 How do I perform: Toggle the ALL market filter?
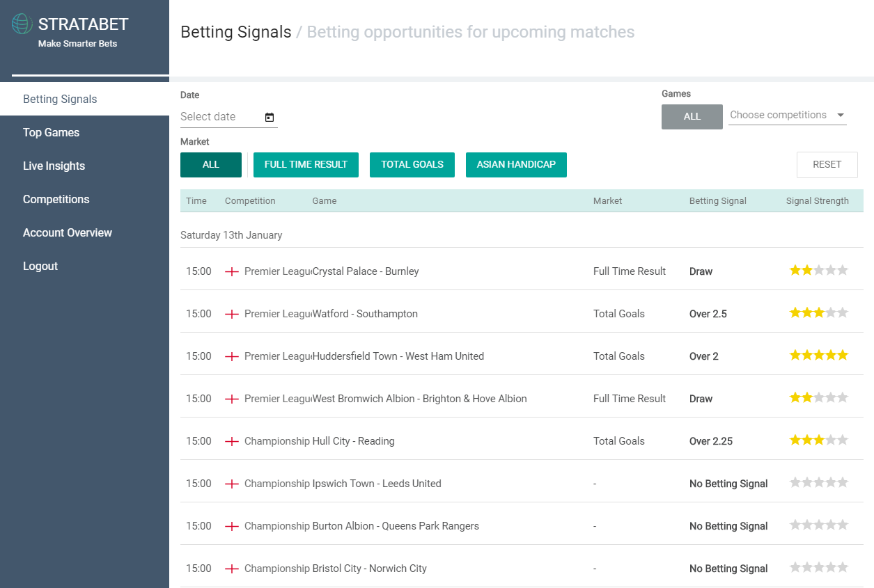211,165
